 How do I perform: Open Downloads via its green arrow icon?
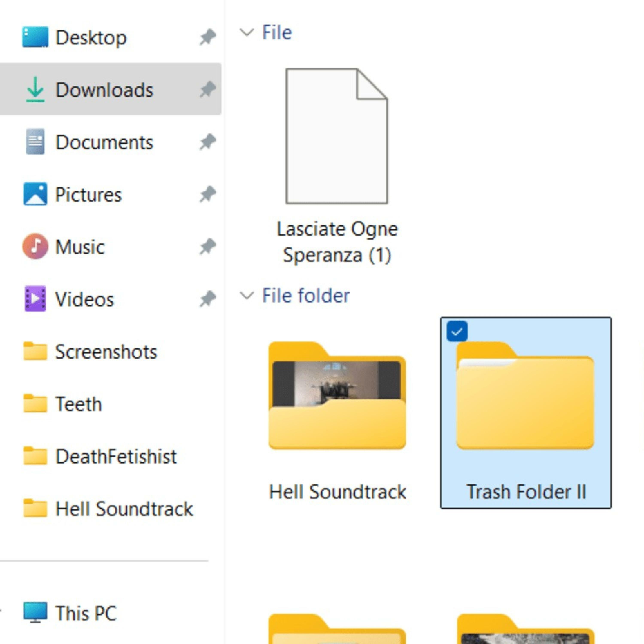click(35, 89)
